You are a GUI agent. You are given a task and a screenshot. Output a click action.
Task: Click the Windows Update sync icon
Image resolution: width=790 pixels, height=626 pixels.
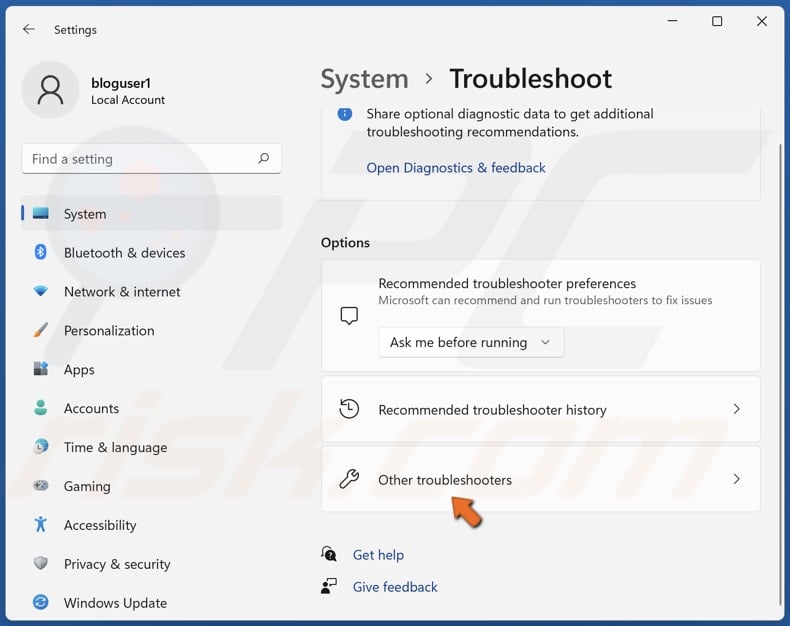[x=40, y=602]
